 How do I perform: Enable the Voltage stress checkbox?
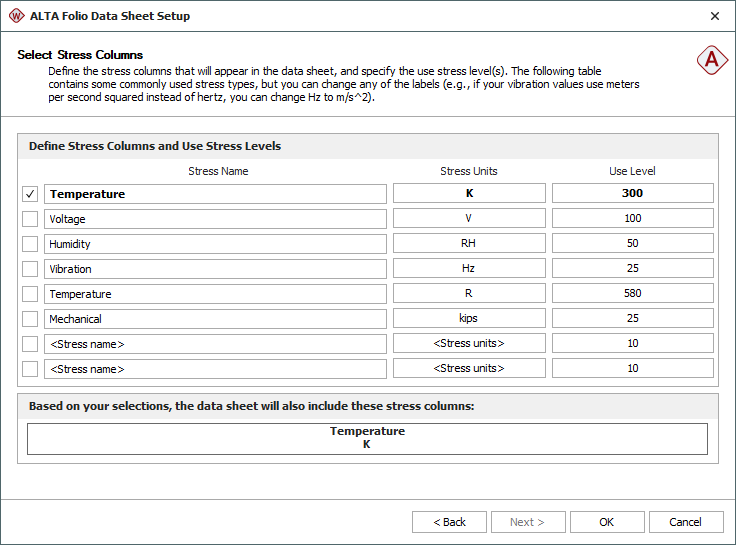point(30,219)
